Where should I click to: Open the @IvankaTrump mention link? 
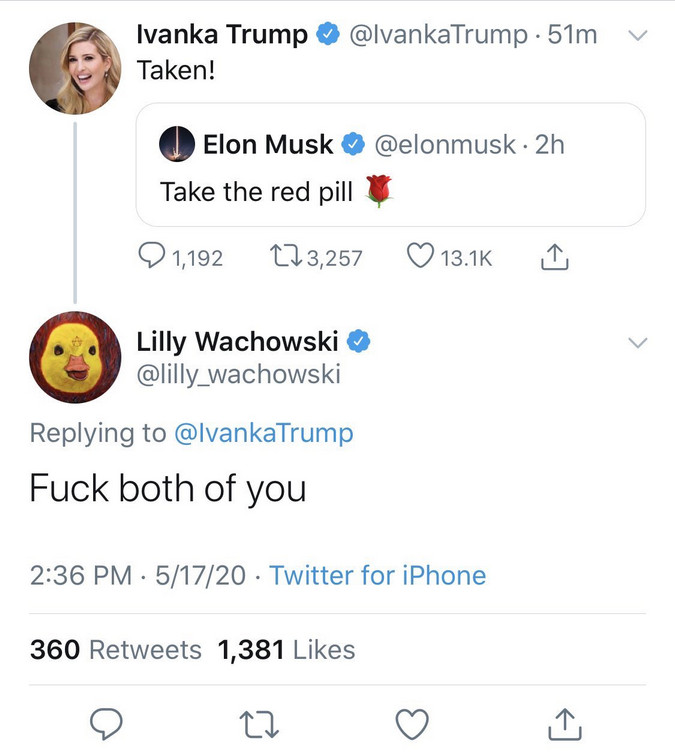pyautogui.click(x=263, y=433)
